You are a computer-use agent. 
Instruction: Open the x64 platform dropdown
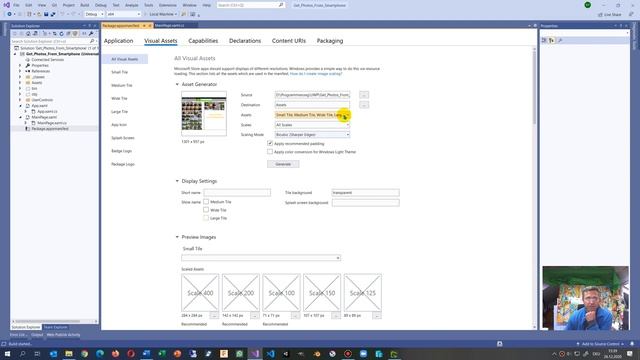pos(124,14)
